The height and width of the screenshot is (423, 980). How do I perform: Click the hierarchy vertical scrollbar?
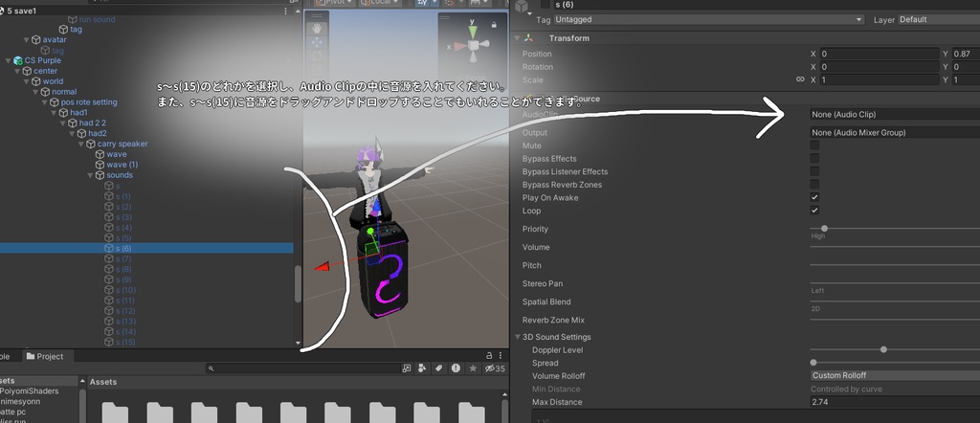299,284
